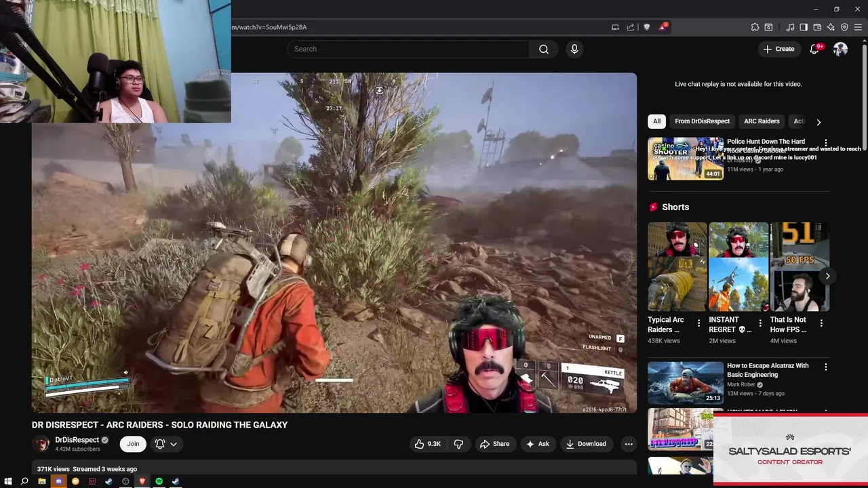Click the Ask button

[x=537, y=444]
